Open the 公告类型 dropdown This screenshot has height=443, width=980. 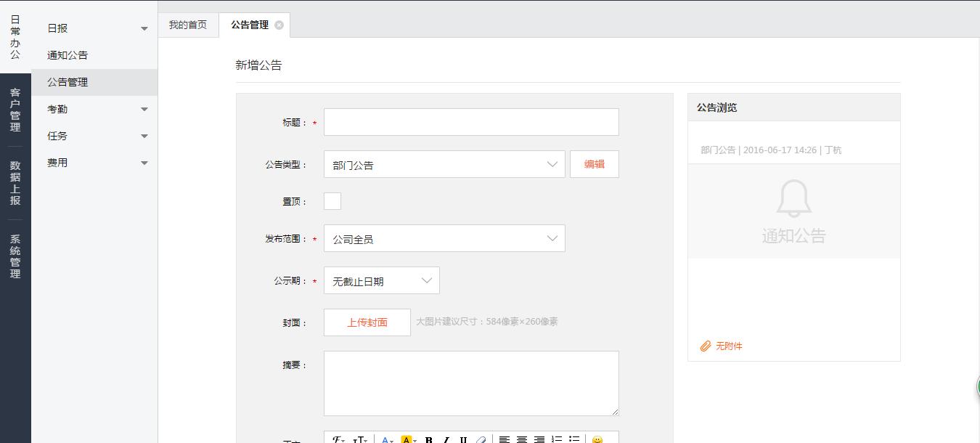(444, 165)
